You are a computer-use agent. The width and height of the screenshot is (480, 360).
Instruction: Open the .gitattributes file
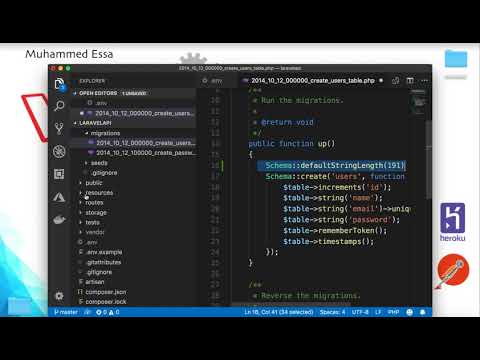pyautogui.click(x=133, y=262)
